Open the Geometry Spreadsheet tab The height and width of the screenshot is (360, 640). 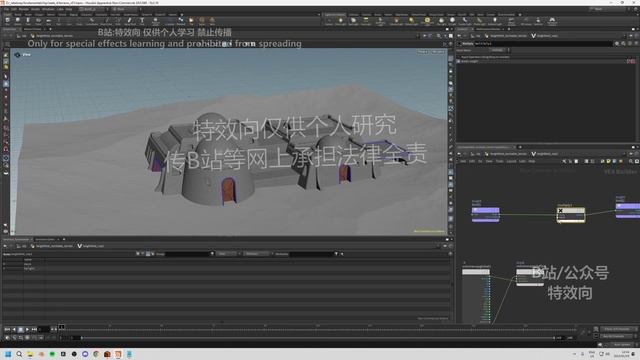[x=16, y=239]
